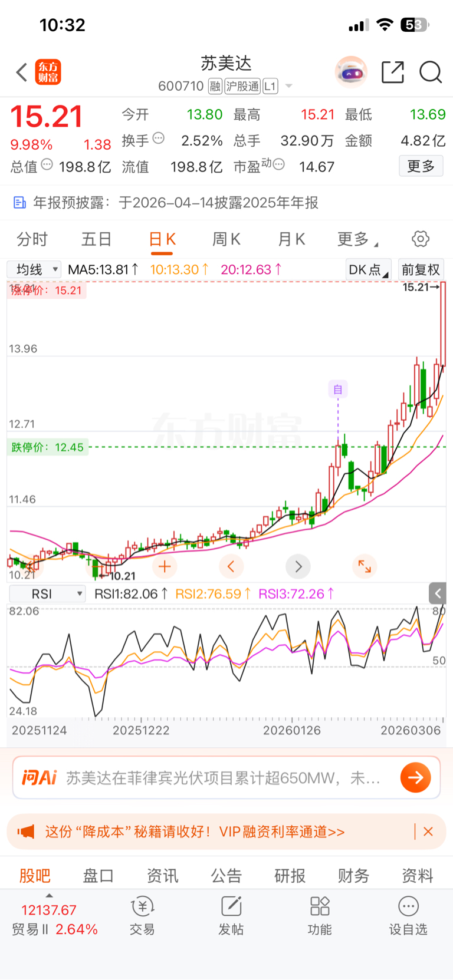Open the AI robot assistant avatar
The image size is (453, 980).
point(351,72)
